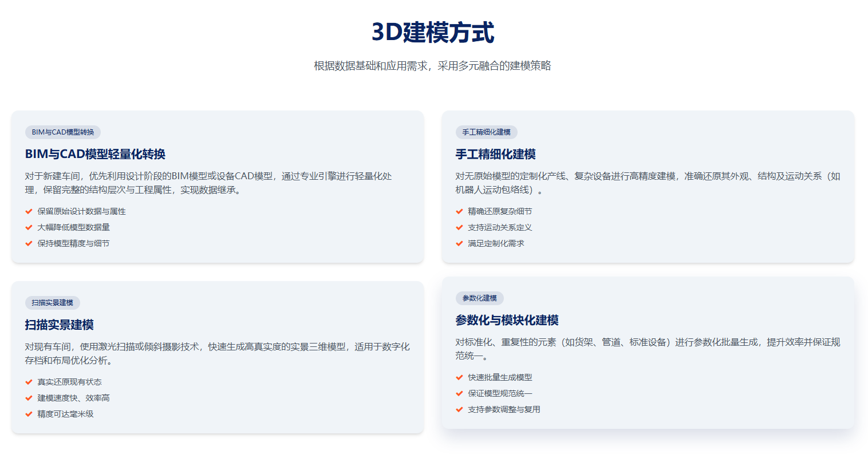The height and width of the screenshot is (454, 868).
Task: Click the 参数化建模 tag badge
Action: pyautogui.click(x=480, y=298)
